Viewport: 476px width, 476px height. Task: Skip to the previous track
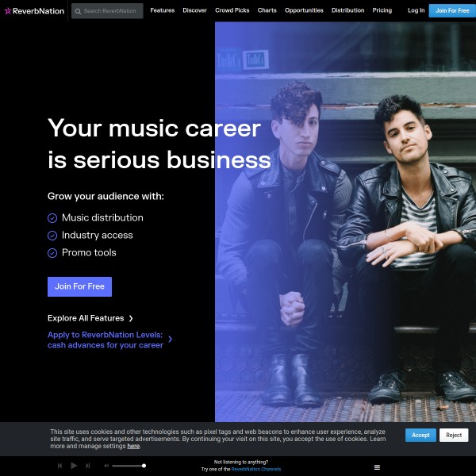59,466
